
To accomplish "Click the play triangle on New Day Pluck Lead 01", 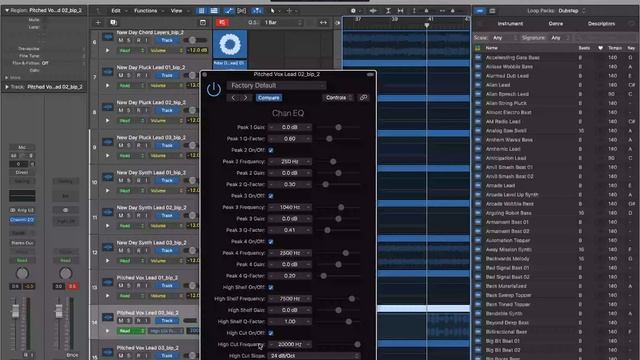I will click(107, 86).
